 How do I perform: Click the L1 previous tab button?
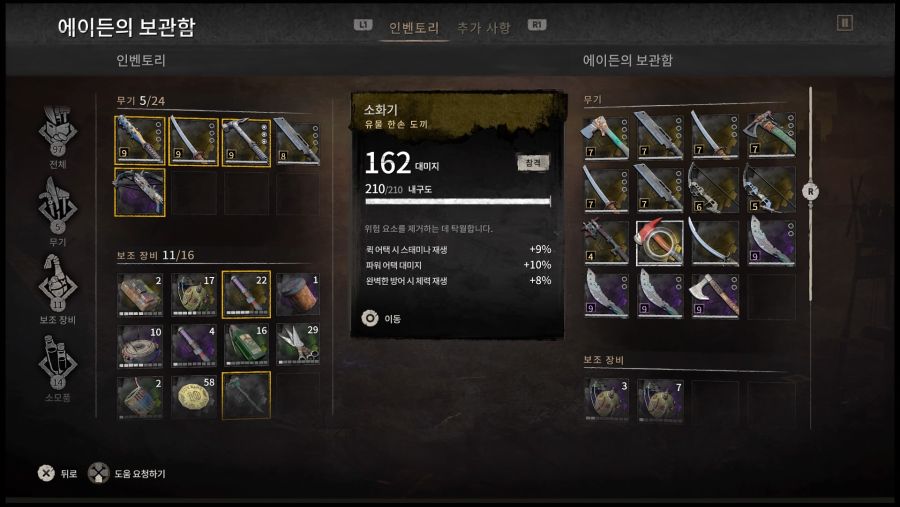tap(363, 25)
